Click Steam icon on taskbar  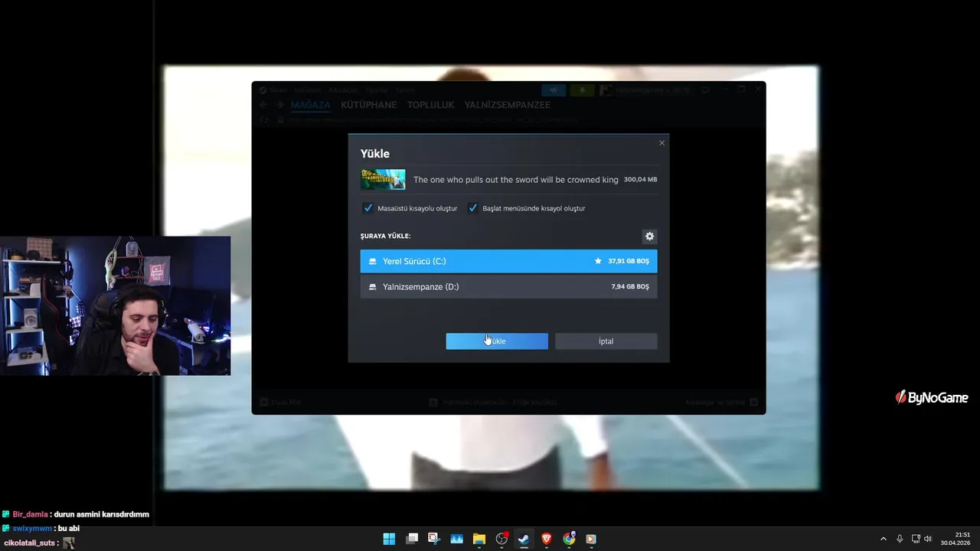click(524, 539)
